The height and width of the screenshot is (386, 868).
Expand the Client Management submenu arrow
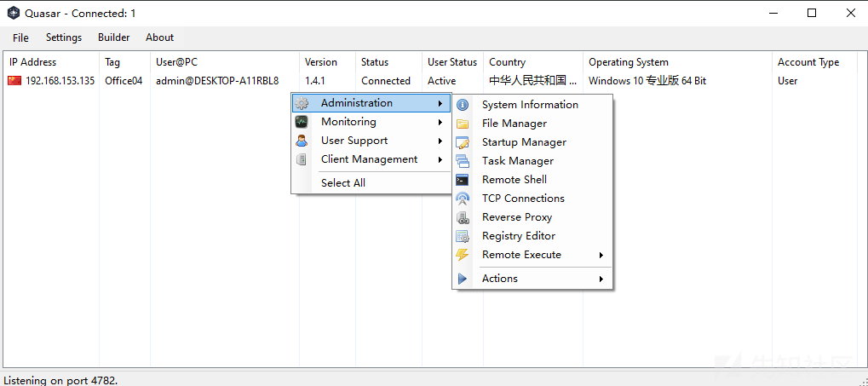tap(440, 159)
